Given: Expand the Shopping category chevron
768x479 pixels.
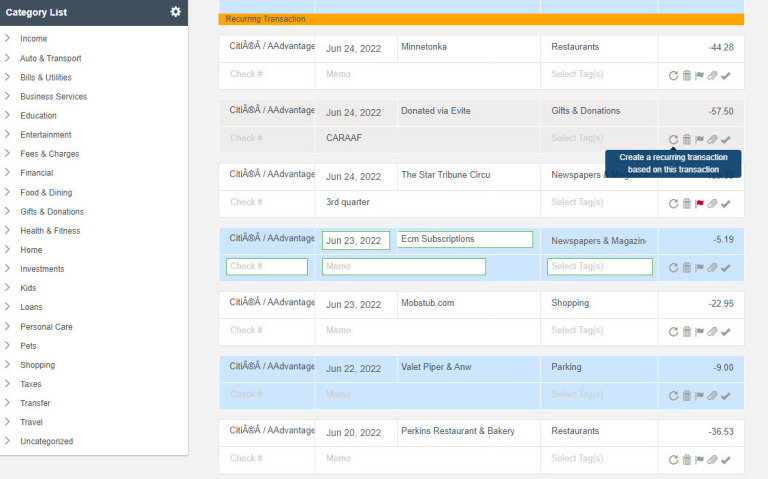Looking at the screenshot, I should click(x=7, y=364).
